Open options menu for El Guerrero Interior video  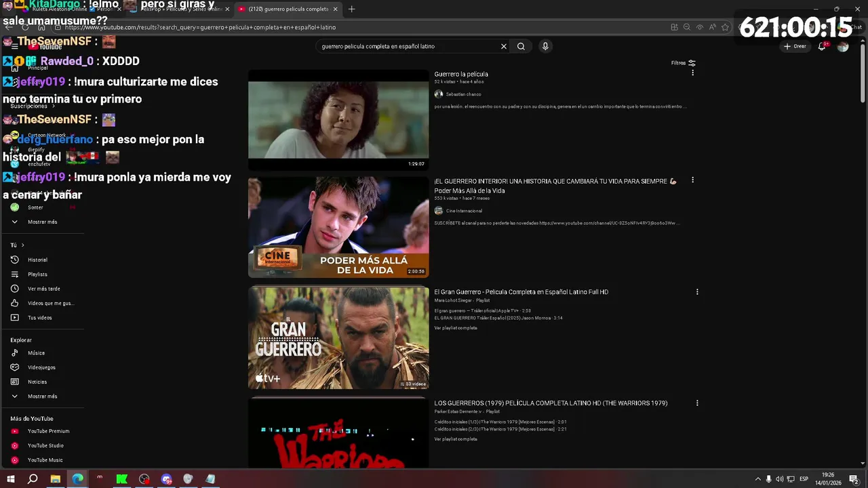pyautogui.click(x=692, y=180)
